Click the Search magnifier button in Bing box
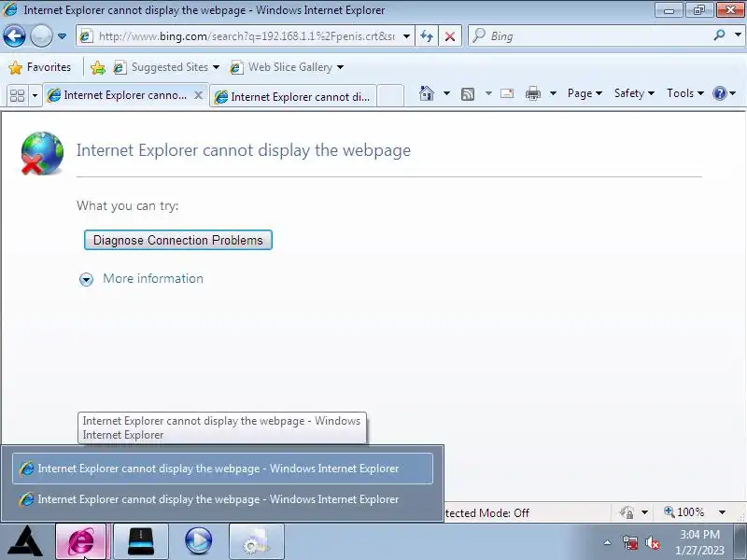This screenshot has width=747, height=560. click(720, 35)
